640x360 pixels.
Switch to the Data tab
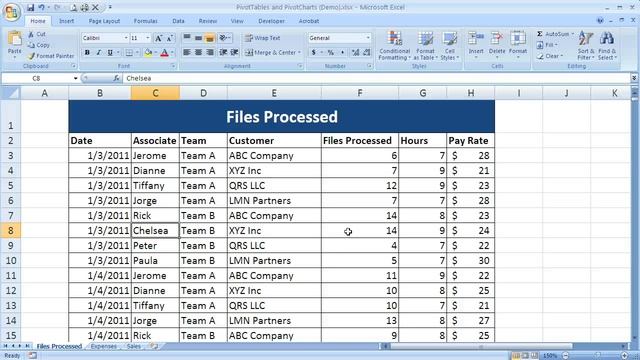coord(178,21)
